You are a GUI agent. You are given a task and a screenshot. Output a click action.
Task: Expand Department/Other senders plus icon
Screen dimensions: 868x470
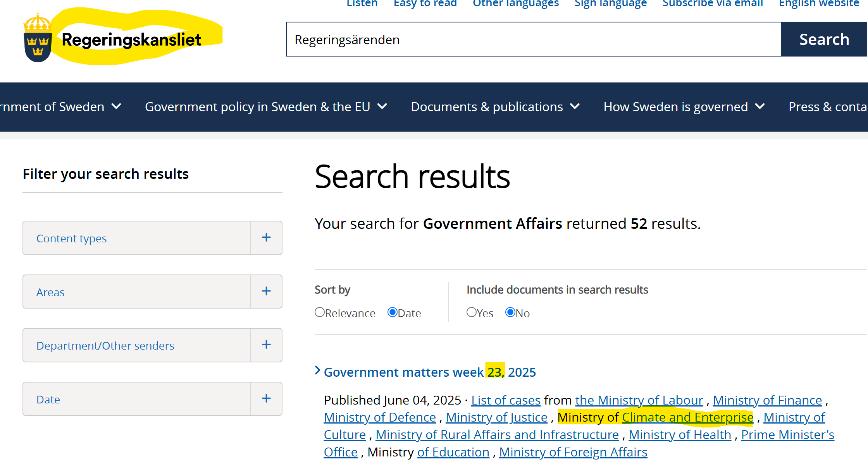266,345
